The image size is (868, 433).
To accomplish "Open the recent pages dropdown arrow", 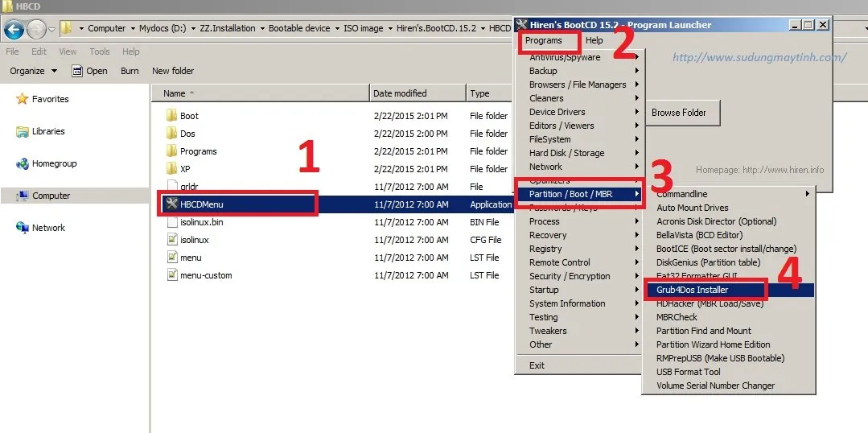I will (52, 29).
